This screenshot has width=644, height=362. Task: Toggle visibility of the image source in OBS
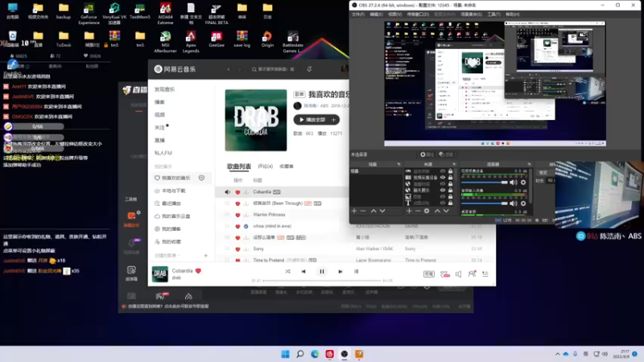click(x=443, y=196)
